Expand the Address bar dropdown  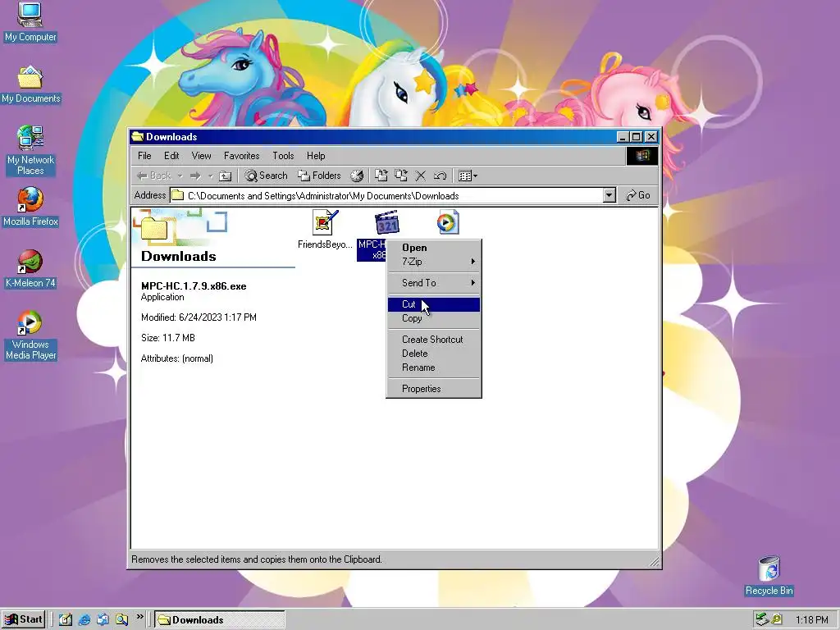pyautogui.click(x=609, y=195)
